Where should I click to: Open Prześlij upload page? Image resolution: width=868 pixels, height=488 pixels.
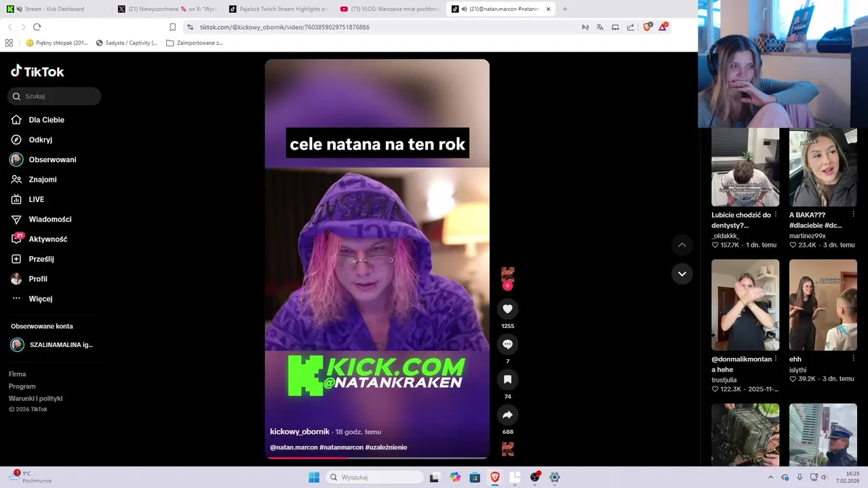click(41, 259)
